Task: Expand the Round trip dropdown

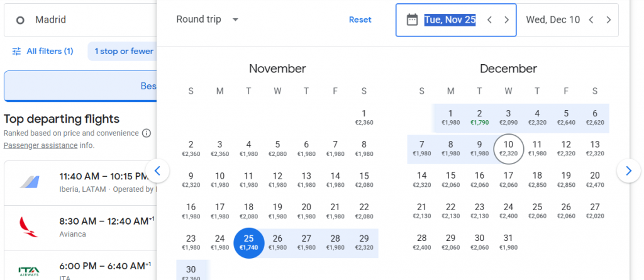Action: 208,20
